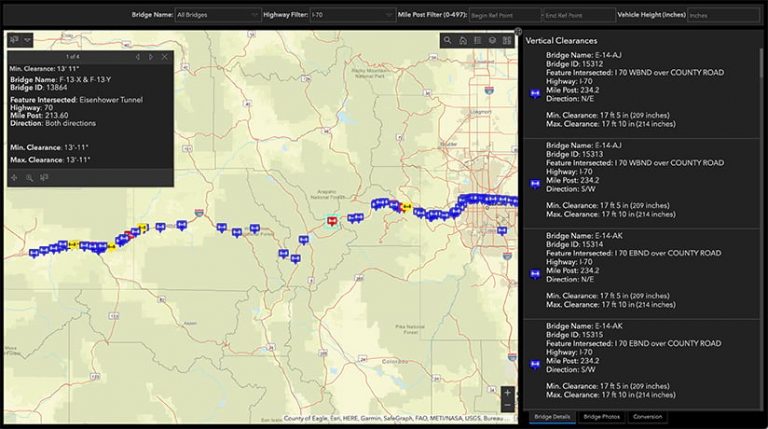Focus the Vehicle Height inches field
Viewport: 768px width, 429px height.
pyautogui.click(x=723, y=15)
